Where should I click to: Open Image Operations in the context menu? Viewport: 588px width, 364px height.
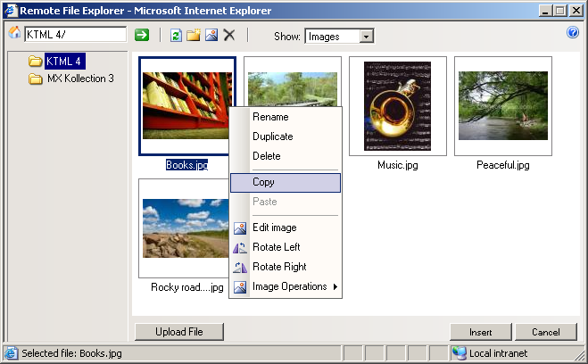(286, 286)
